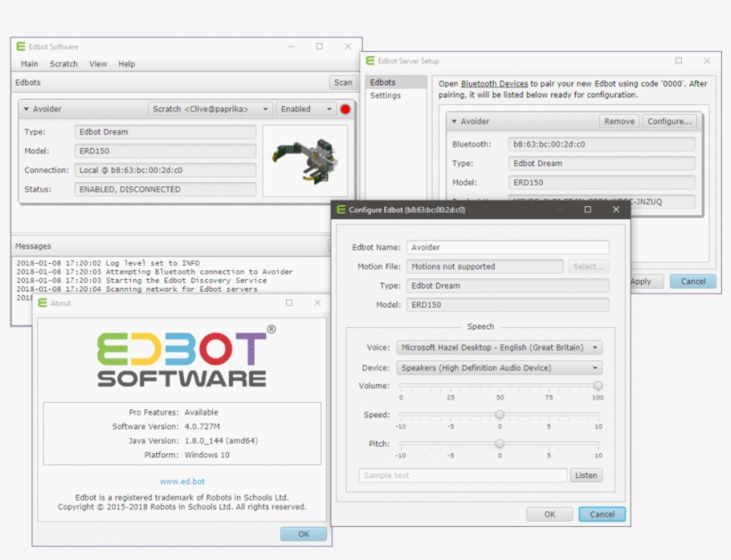Open the View menu
Screen dimensions: 731x560
[x=98, y=64]
